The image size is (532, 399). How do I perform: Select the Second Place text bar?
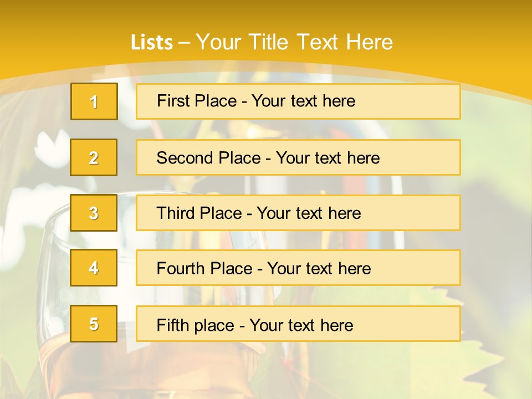[x=298, y=158]
